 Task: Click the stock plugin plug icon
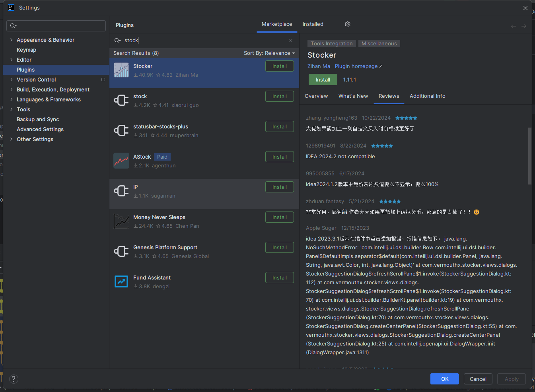[x=121, y=100]
